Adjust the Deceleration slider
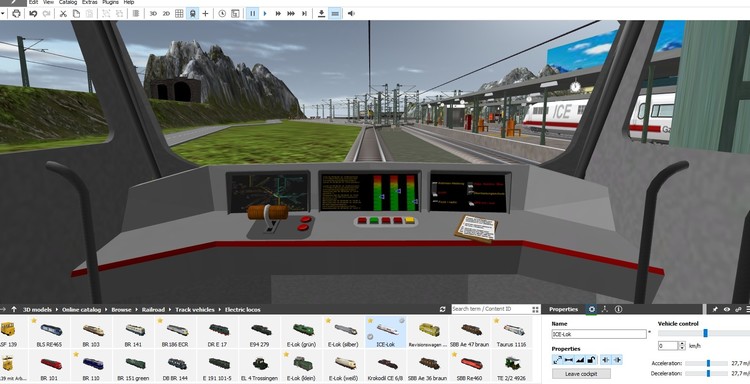The image size is (750, 384). [708, 373]
